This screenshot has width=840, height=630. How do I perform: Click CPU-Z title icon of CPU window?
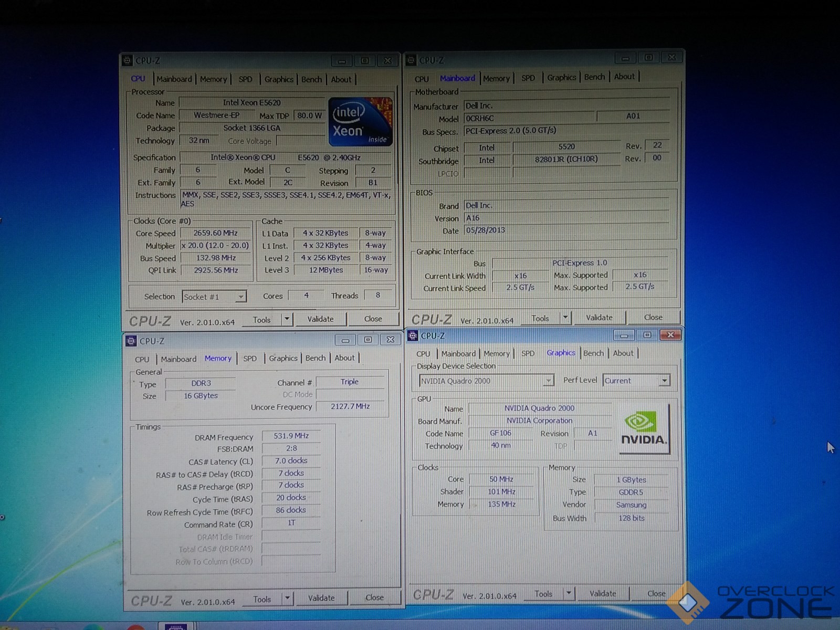tap(127, 60)
